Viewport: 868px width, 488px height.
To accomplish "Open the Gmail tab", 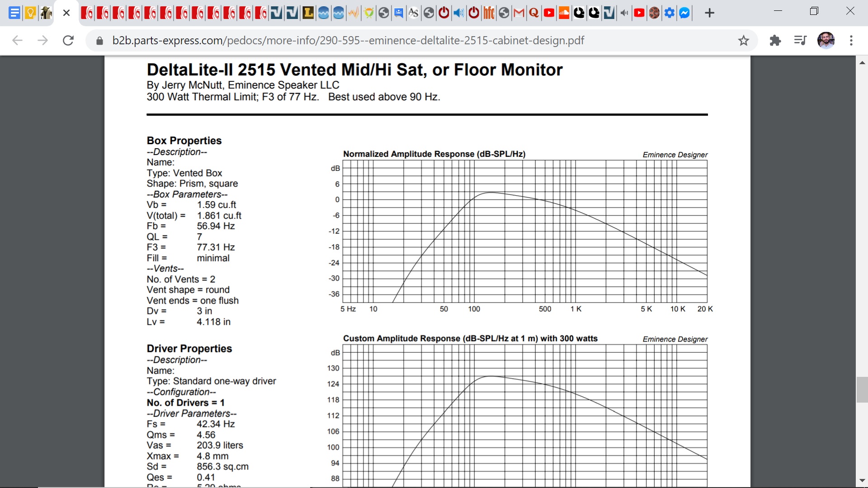I will pos(519,13).
